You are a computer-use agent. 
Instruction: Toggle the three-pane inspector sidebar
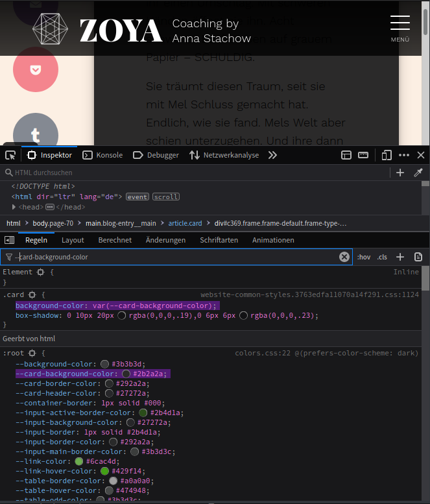tap(9, 240)
